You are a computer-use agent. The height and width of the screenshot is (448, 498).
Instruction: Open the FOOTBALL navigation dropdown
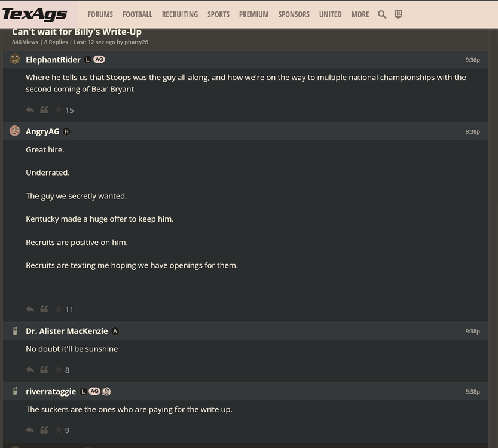coord(138,14)
